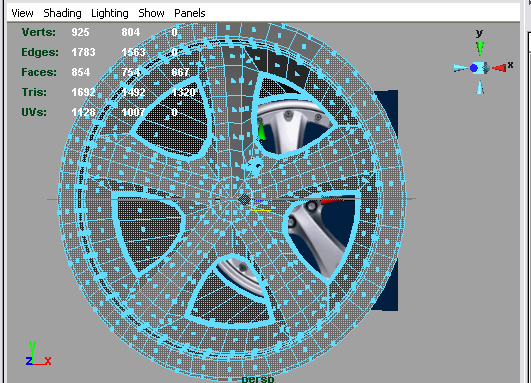Click the UVs count label
531x383 pixels.
(x=34, y=112)
